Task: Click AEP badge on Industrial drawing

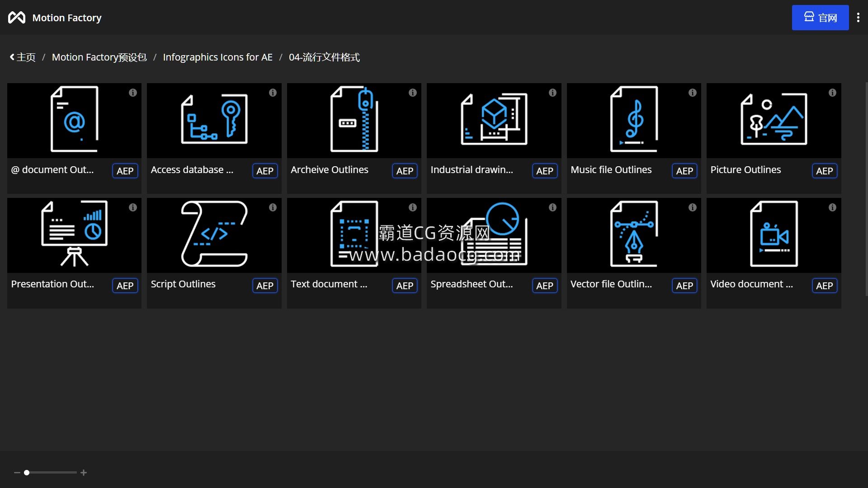Action: tap(545, 171)
